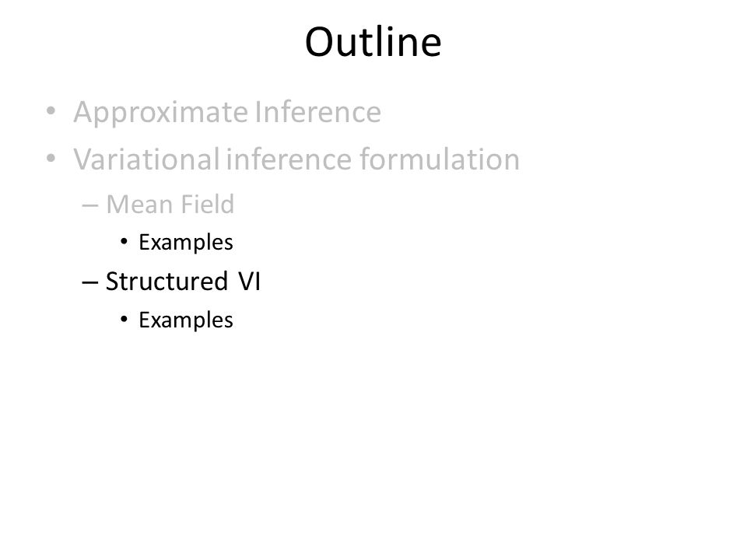Click the bullet dot before last Examples
Screen dimensions: 747x560
(x=124, y=319)
